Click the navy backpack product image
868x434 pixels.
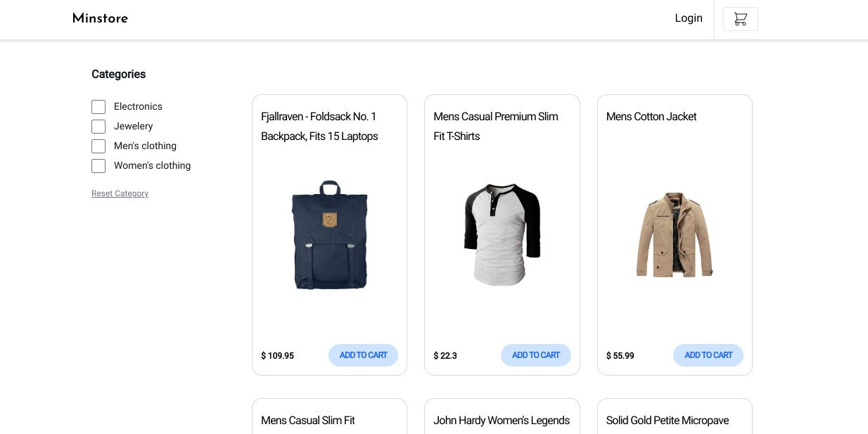coord(329,235)
